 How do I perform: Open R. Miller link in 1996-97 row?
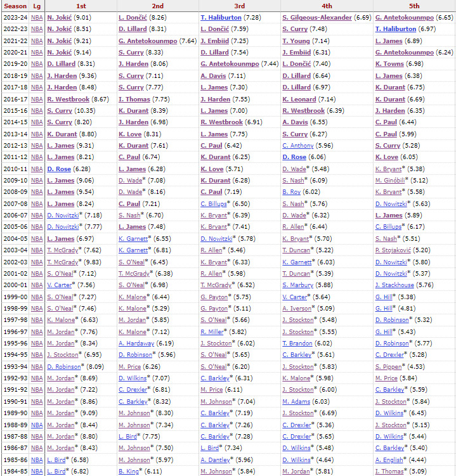pos(212,332)
